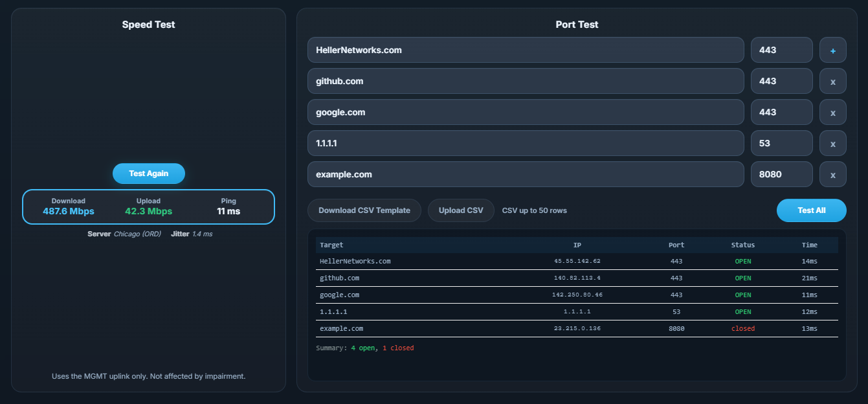Screen dimensions: 868x404
Task: Click the red closed status for example.com
Action: coord(743,328)
